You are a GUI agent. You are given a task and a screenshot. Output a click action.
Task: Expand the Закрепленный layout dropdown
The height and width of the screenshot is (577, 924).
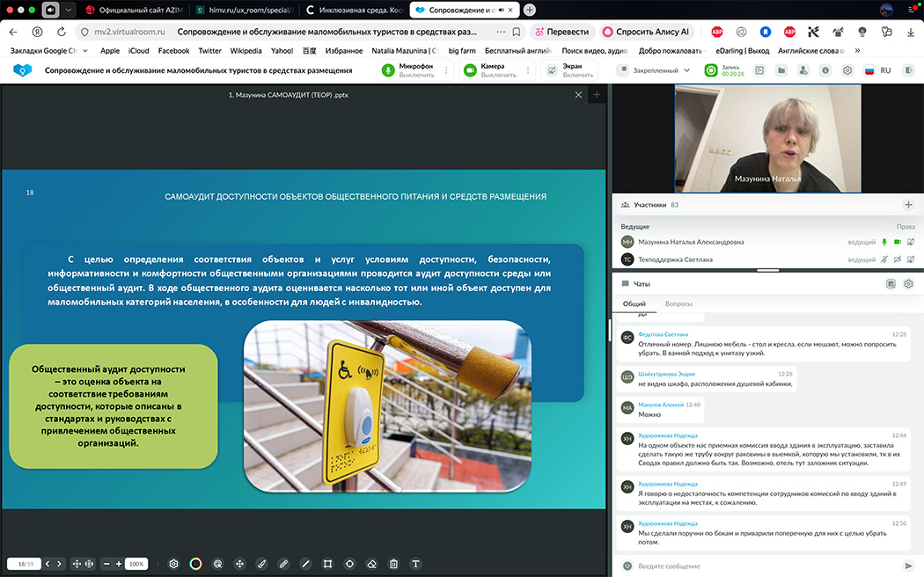[x=655, y=70]
